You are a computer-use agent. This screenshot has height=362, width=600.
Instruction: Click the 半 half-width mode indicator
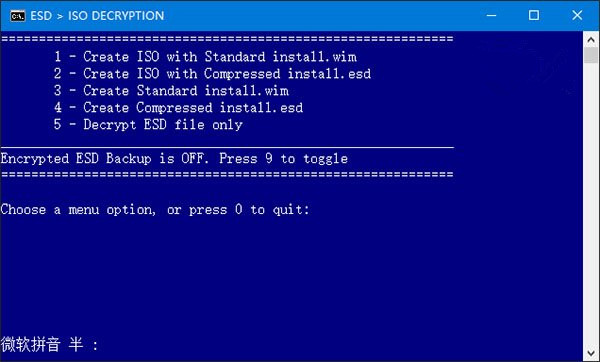pyautogui.click(x=76, y=344)
